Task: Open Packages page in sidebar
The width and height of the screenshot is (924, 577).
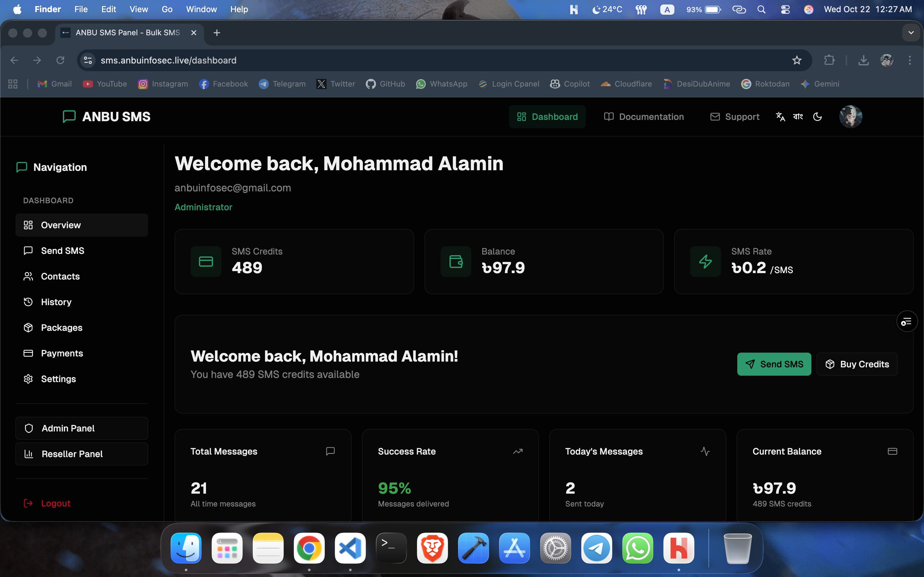Action: (62, 327)
